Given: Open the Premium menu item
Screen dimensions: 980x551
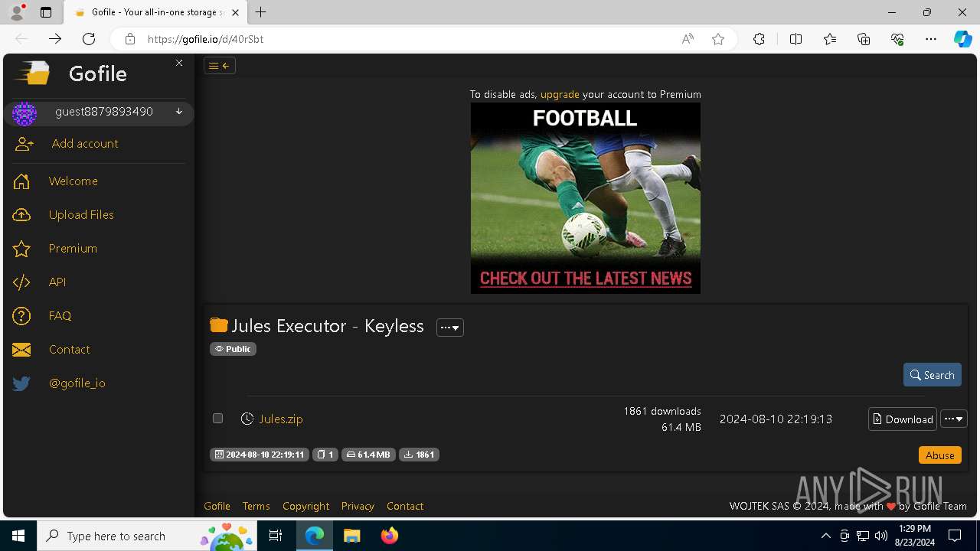Looking at the screenshot, I should 73,249.
